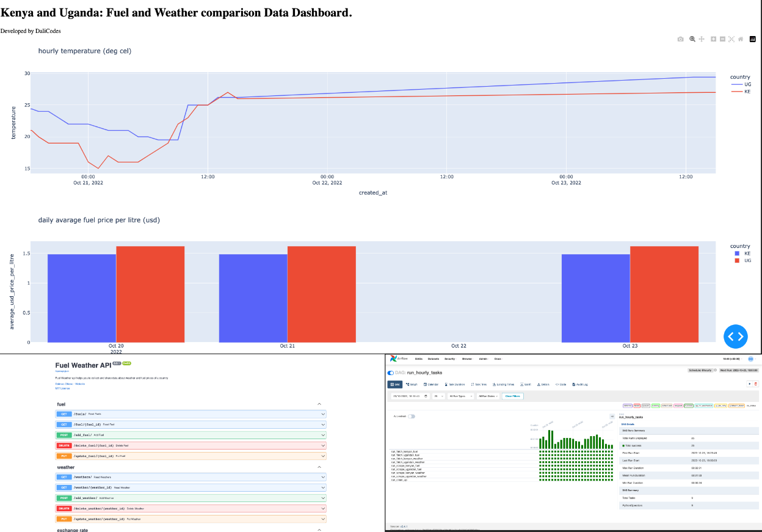Screen dimensions: 762x532
Task: Open the All Run States dropdown
Action: click(488, 396)
